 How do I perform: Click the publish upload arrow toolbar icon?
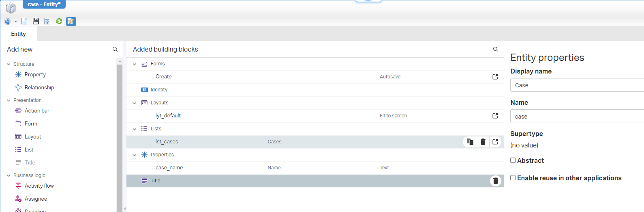[x=47, y=22]
